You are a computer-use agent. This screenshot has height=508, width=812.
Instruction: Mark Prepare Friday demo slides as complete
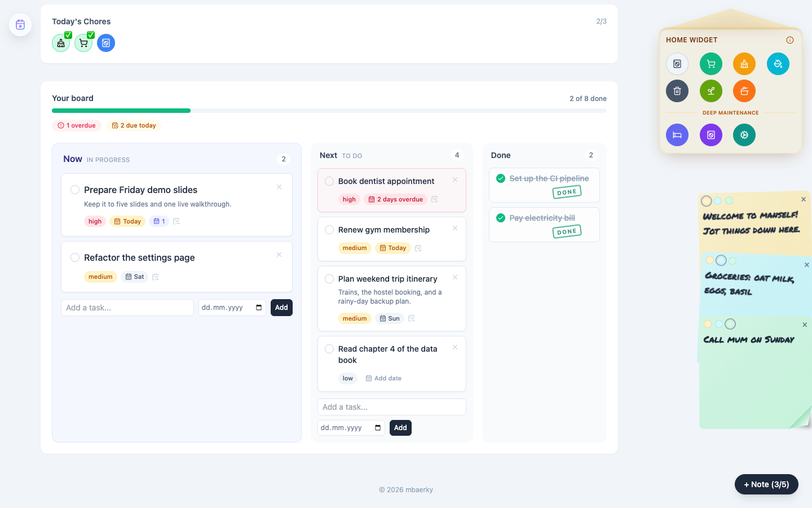pyautogui.click(x=75, y=190)
